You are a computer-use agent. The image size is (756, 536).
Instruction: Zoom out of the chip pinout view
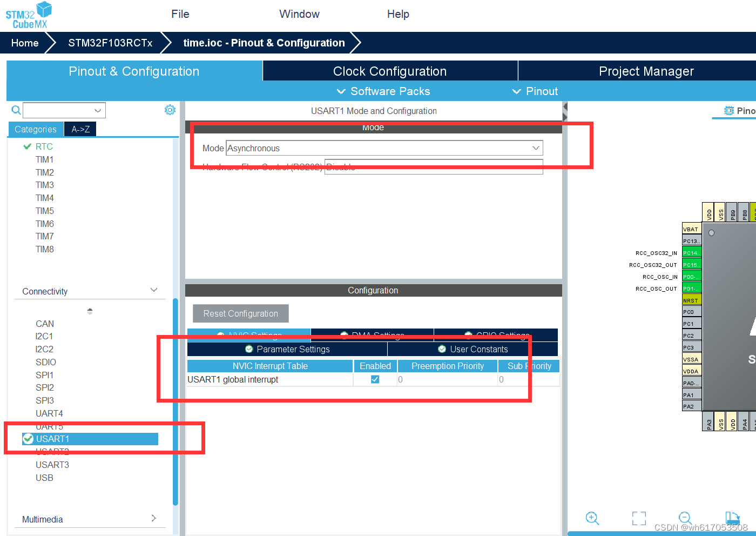tap(685, 518)
